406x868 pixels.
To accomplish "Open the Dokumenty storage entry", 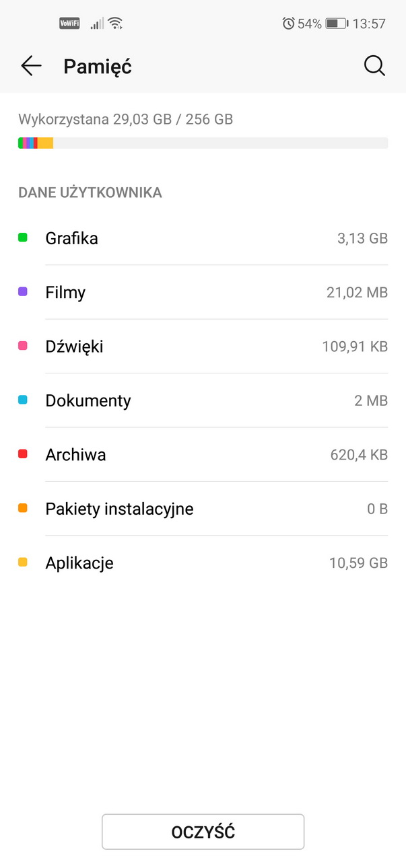I will pos(203,400).
